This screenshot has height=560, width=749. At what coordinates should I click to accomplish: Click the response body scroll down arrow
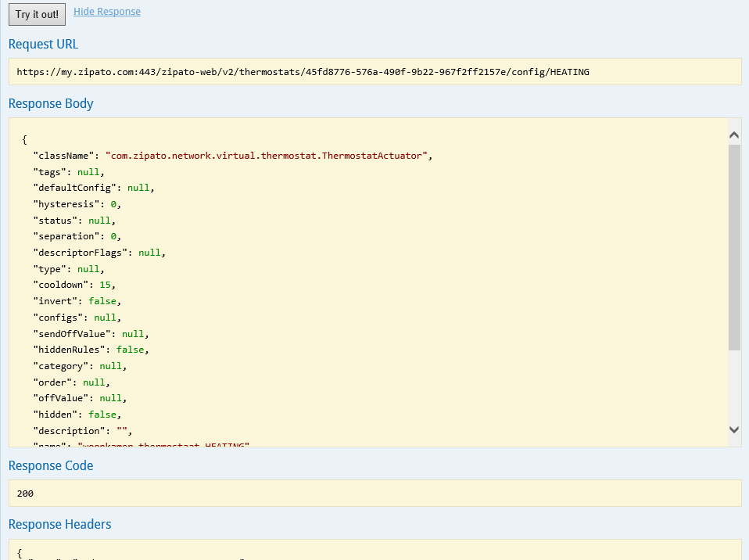tap(734, 429)
